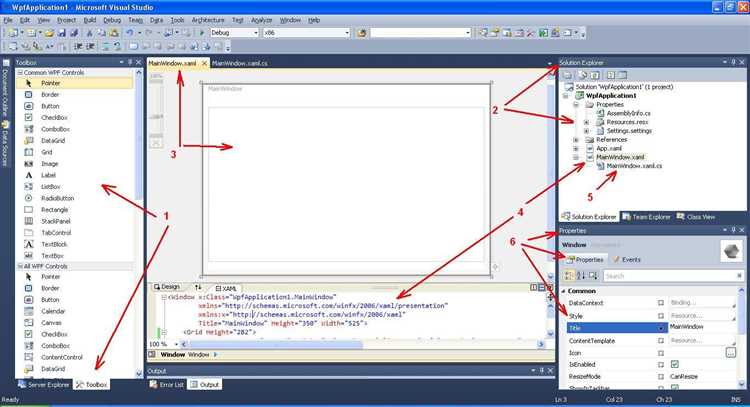The height and width of the screenshot is (407, 750).
Task: Open the Build menu
Action: [90, 20]
